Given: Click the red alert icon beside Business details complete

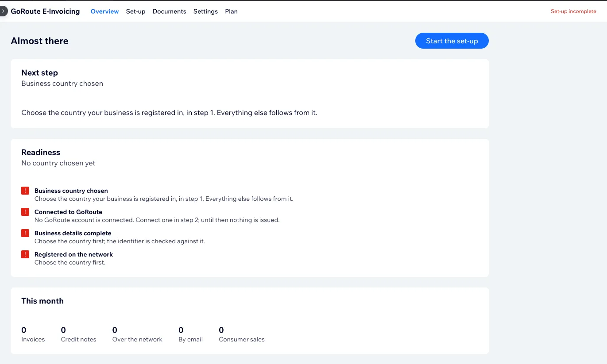Looking at the screenshot, I should click(x=25, y=233).
